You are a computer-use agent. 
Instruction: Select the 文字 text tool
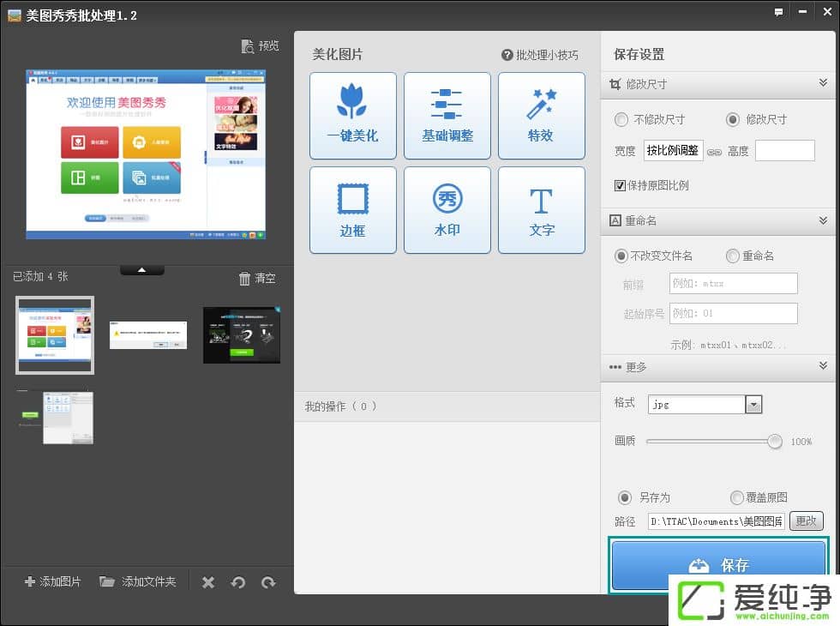tap(541, 210)
